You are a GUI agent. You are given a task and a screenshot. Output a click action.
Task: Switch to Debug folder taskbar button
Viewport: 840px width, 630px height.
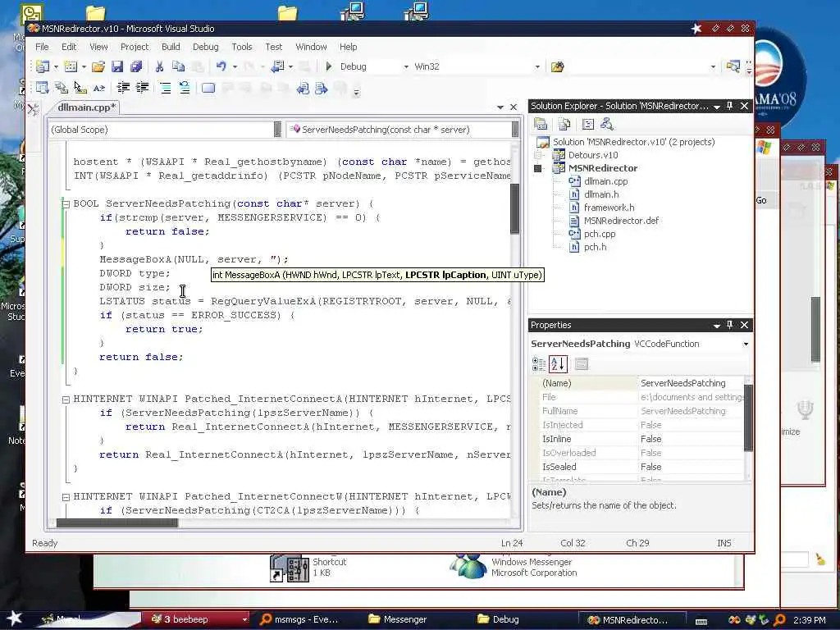point(498,619)
